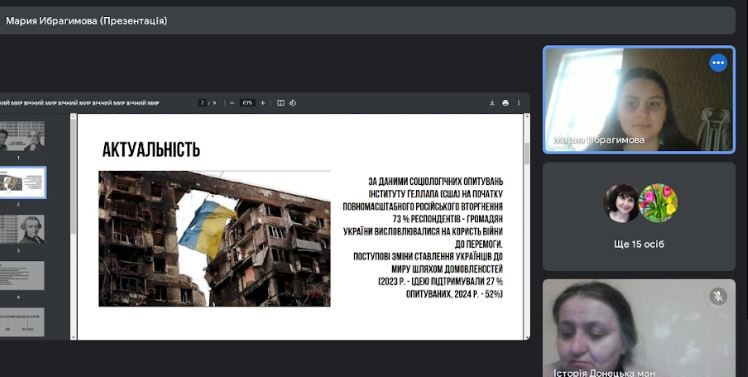Open slide 5 thumbnail

pyautogui.click(x=22, y=322)
